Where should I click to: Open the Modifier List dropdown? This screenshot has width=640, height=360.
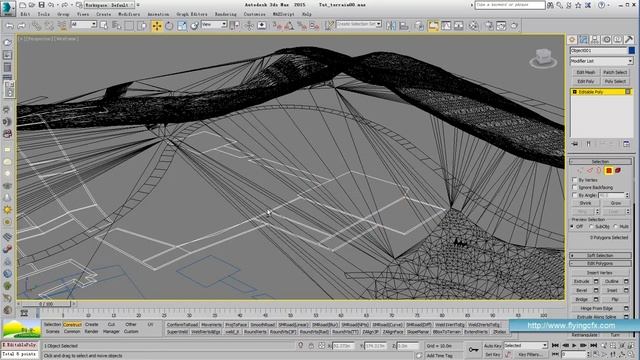(601, 61)
